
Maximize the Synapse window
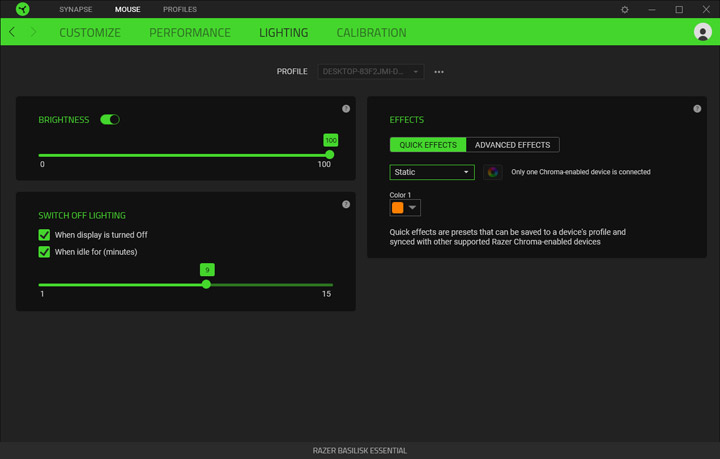click(679, 10)
